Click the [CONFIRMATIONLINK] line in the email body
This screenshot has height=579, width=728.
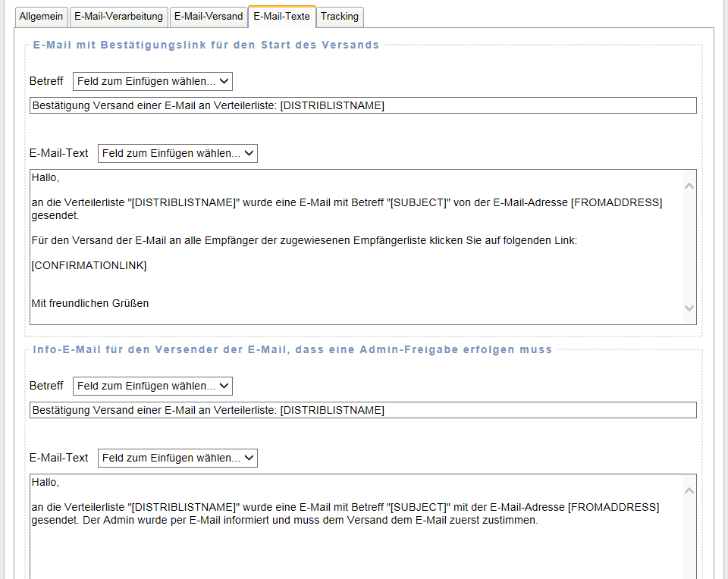(x=89, y=265)
